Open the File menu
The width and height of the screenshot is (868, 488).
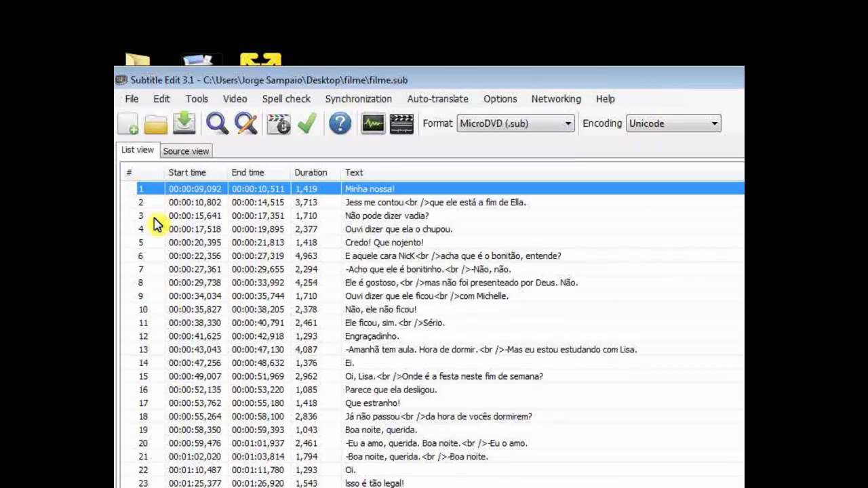pyautogui.click(x=132, y=99)
